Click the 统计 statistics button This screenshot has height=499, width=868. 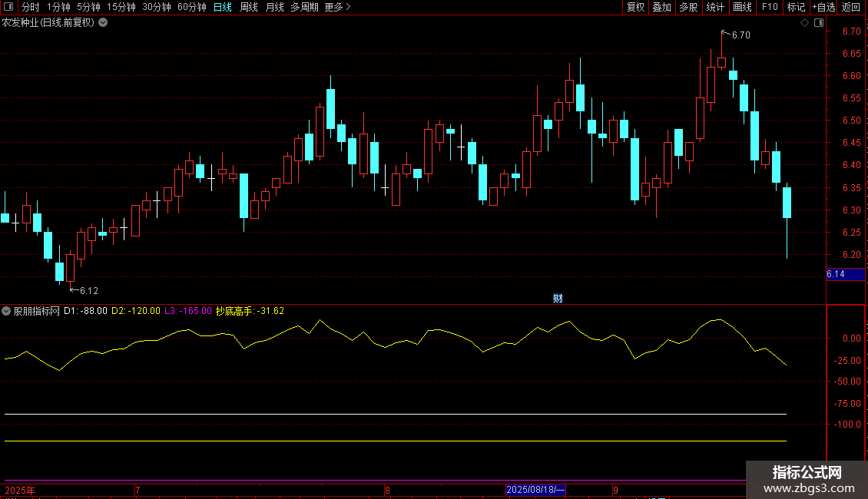[x=715, y=7]
